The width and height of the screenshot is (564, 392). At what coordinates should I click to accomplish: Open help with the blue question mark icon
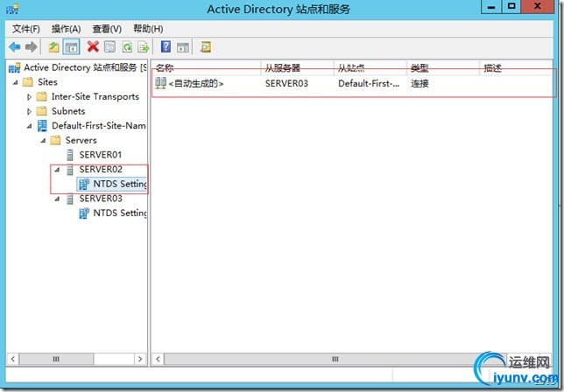(x=166, y=46)
